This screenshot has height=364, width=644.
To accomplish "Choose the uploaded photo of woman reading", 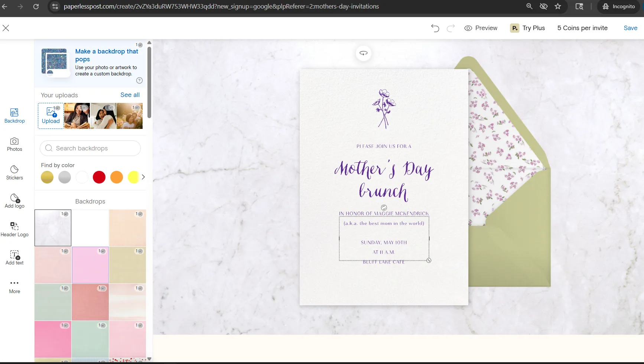I will [77, 116].
